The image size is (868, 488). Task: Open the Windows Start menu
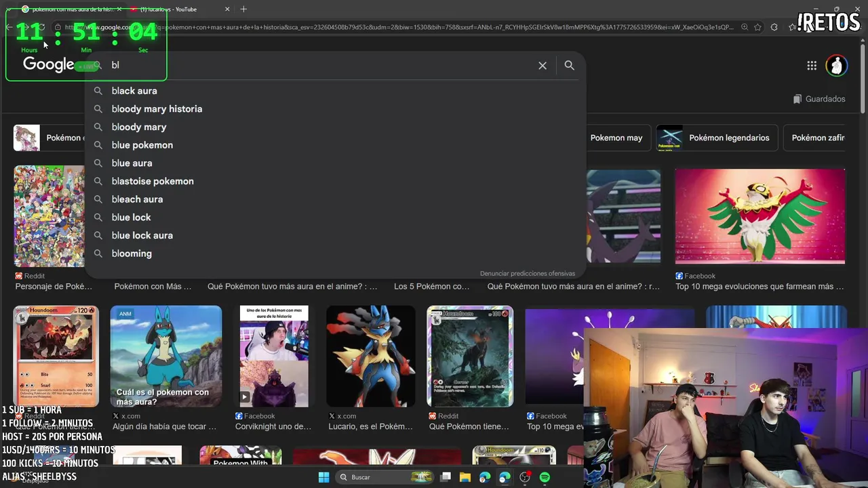pos(323,477)
